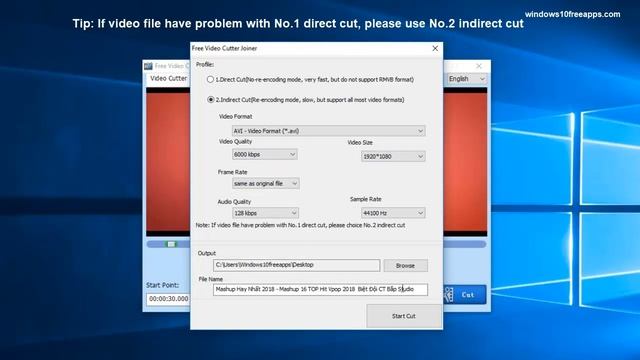
Task: Expand the Video Quality 6000 kbps dropdown
Action: click(x=264, y=154)
